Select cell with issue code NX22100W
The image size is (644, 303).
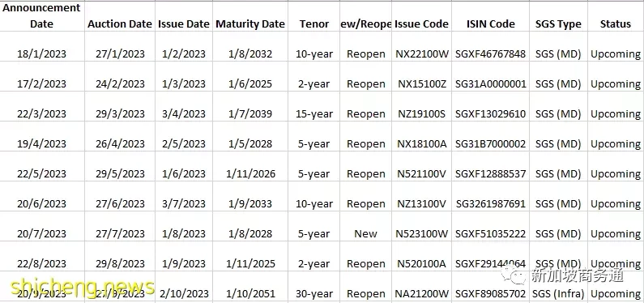coord(422,47)
